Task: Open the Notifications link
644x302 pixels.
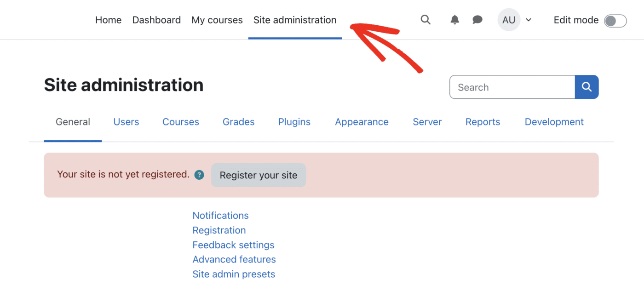Action: pyautogui.click(x=220, y=216)
